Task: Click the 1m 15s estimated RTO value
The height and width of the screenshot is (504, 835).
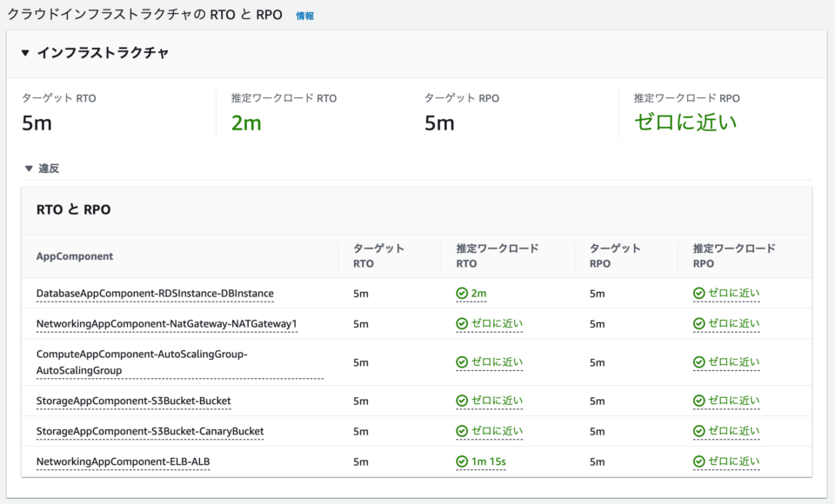Action: point(488,461)
